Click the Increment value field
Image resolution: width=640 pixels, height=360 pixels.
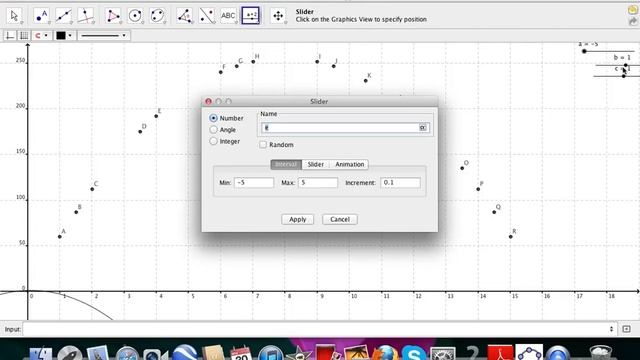click(400, 182)
